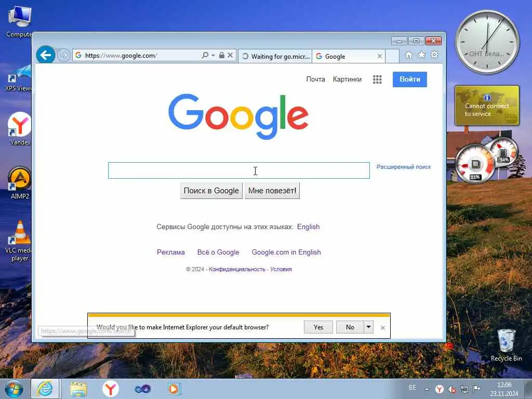Click the Google logo
Image resolution: width=532 pixels, height=399 pixels.
pos(238,117)
